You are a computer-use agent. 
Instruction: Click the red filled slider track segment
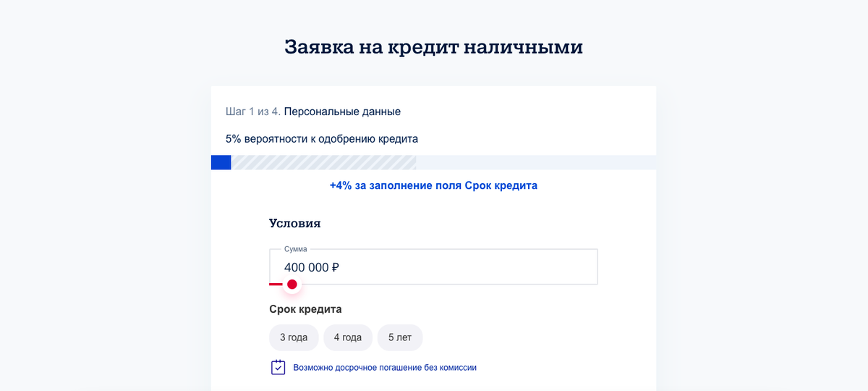pos(276,285)
